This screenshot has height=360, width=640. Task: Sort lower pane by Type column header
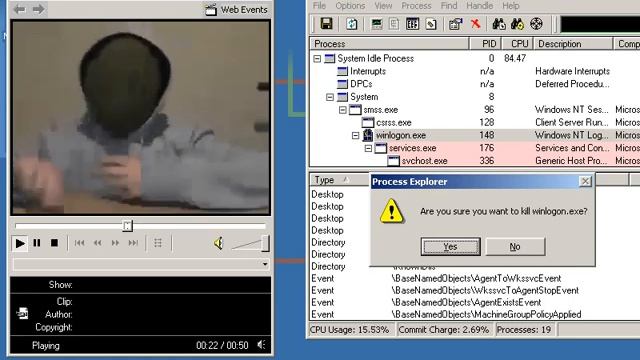pyautogui.click(x=340, y=180)
